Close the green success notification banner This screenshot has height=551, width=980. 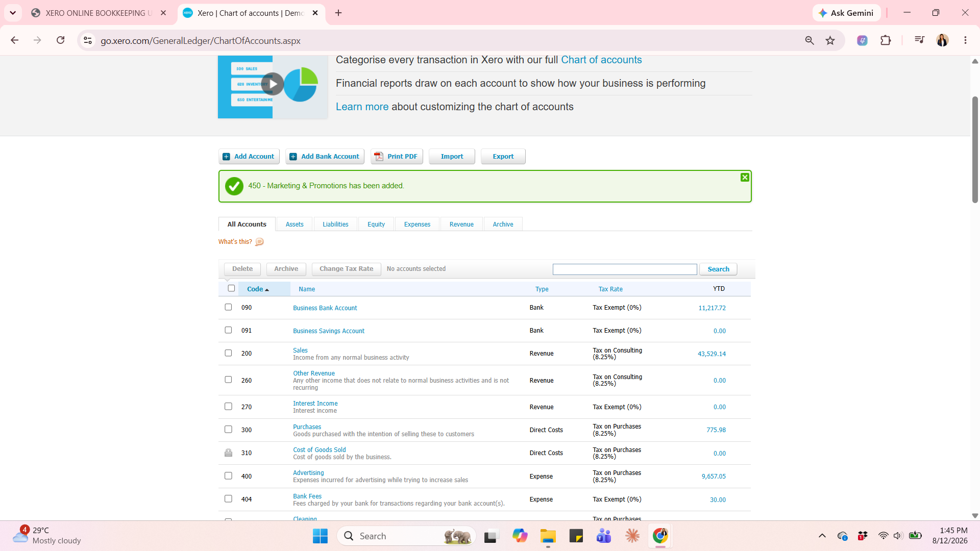click(x=745, y=177)
